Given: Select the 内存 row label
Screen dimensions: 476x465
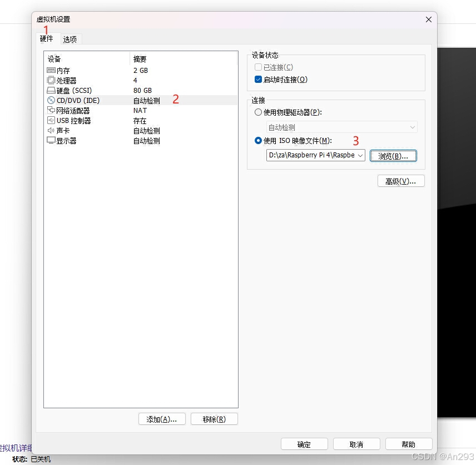Looking at the screenshot, I should tap(63, 71).
